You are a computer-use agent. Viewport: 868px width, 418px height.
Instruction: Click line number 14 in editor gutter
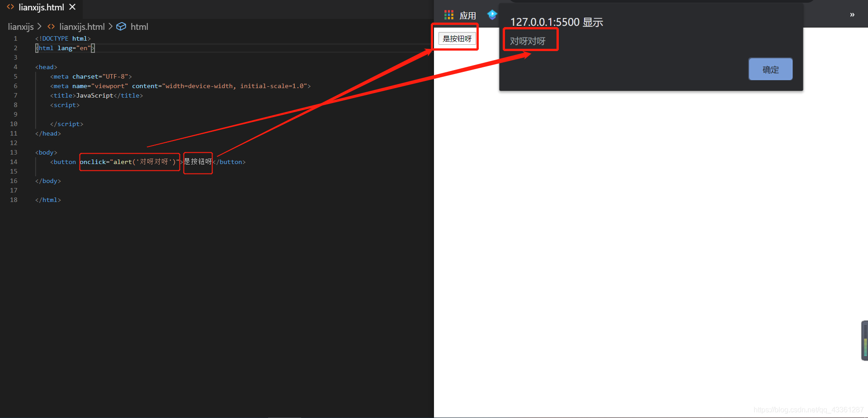click(14, 162)
